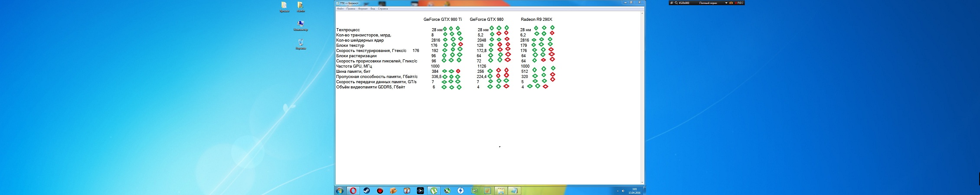The height and width of the screenshot is (195, 980).
Task: Click the Шина памяти, бит label
Action: (x=353, y=71)
